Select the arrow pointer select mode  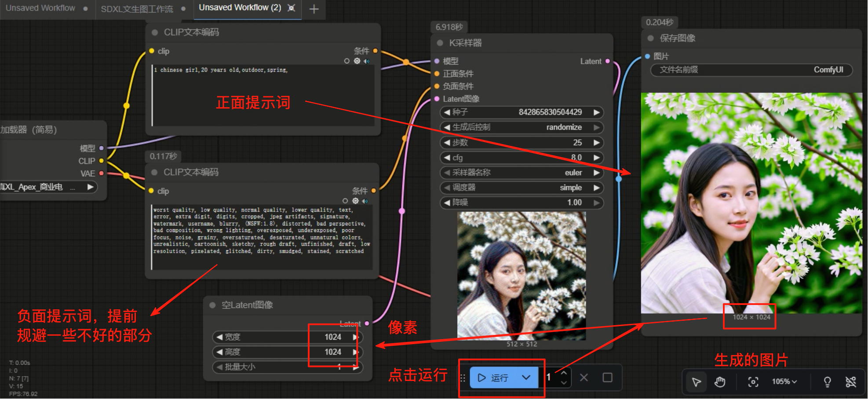(x=697, y=382)
